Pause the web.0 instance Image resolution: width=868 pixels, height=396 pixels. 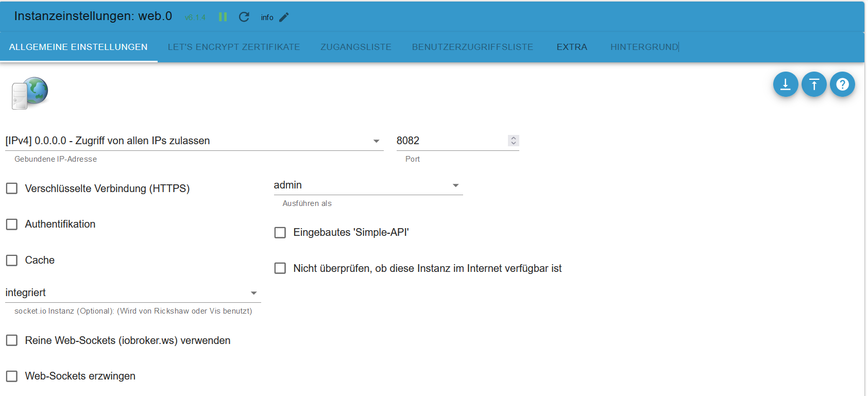pyautogui.click(x=223, y=17)
